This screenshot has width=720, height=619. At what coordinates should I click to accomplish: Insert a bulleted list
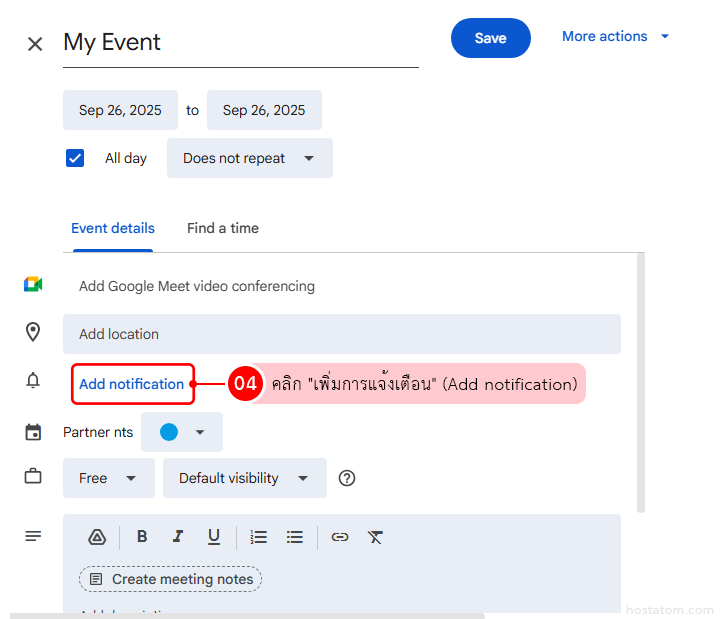coord(295,537)
